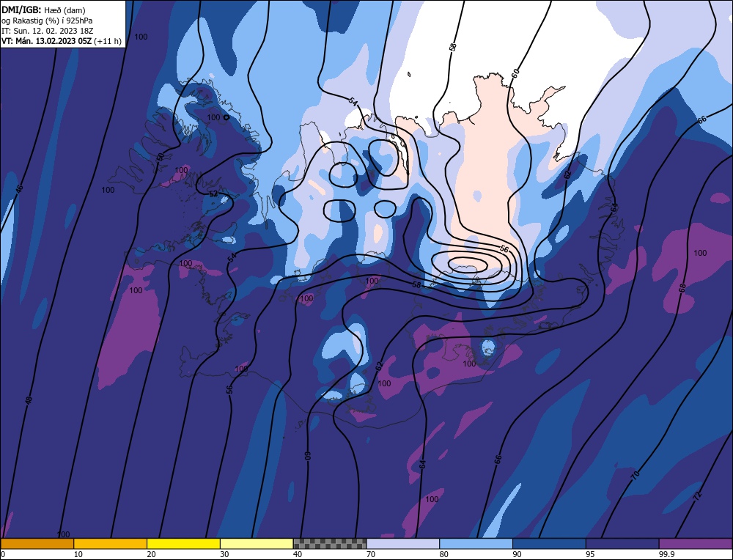Click the legend tick label '40'
Viewport: 733px width, 560px height.
[x=298, y=554]
